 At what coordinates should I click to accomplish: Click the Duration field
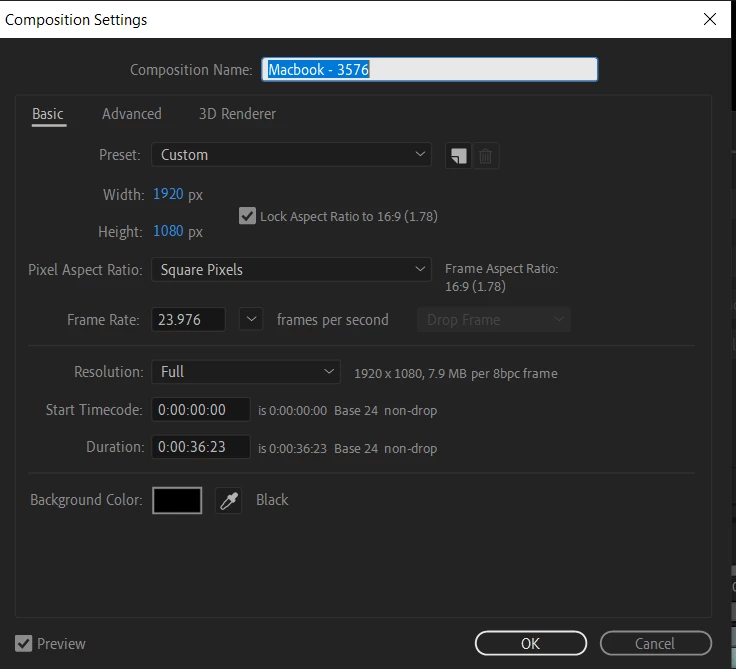[201, 447]
